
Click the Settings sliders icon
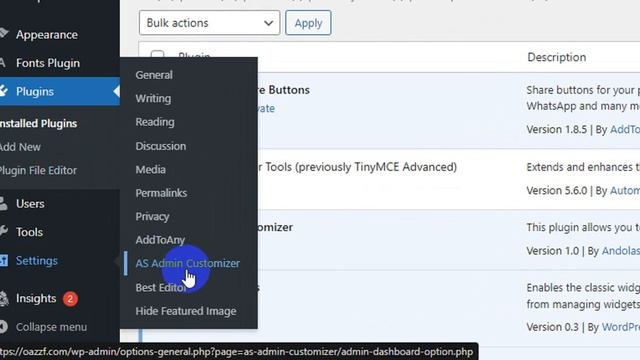click(4, 260)
